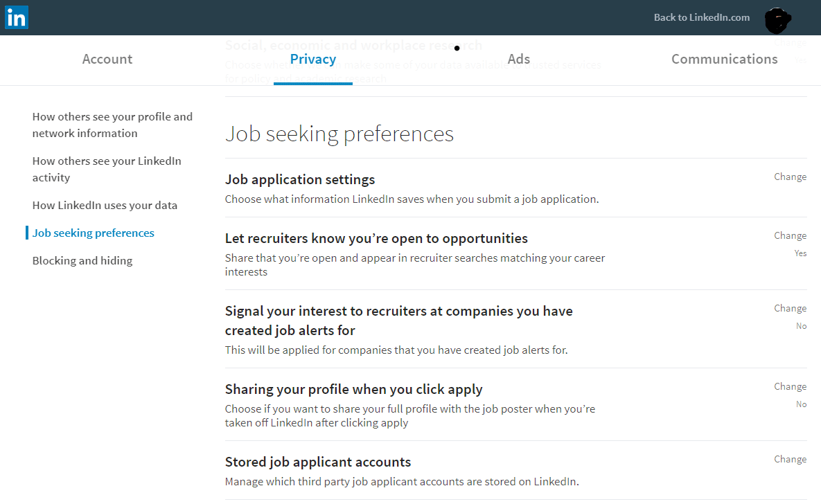Click the 'Job seeking preferences' page heading
The image size is (821, 504).
click(x=339, y=134)
